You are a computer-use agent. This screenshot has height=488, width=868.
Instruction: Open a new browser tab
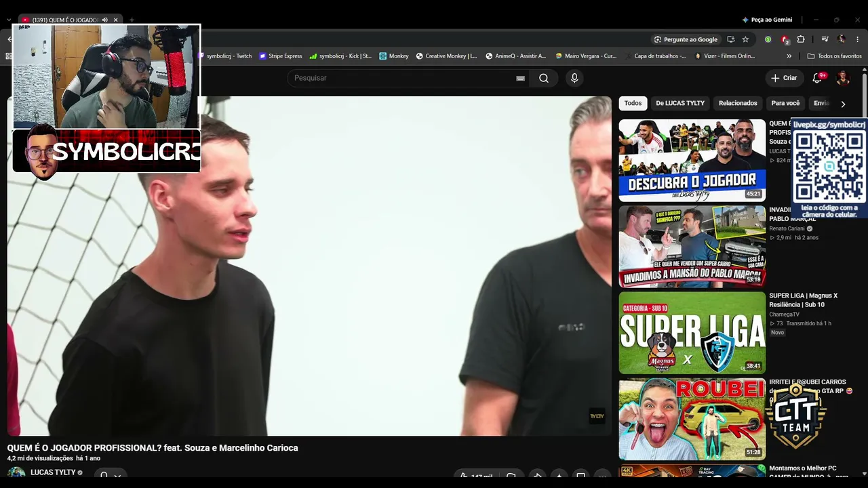pos(132,20)
